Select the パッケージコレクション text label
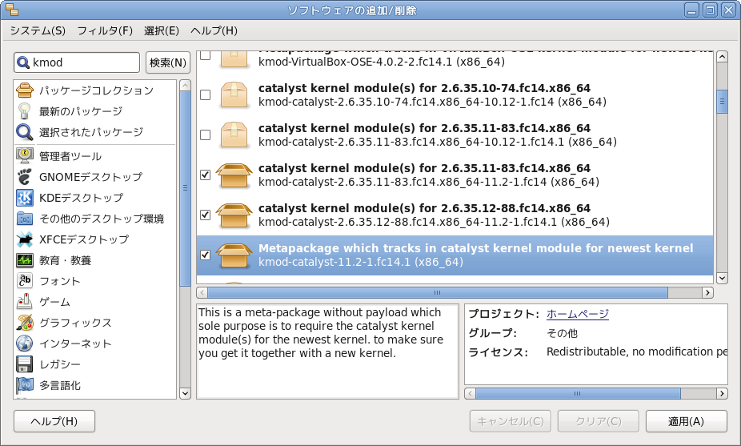This screenshot has height=446, width=741. click(96, 90)
